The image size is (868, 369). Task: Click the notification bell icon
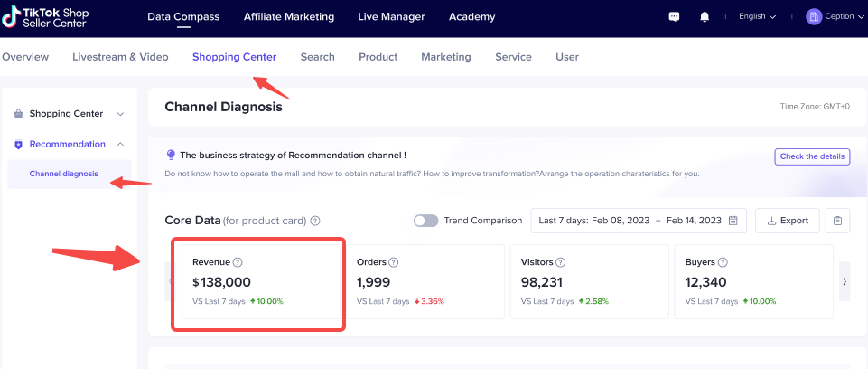[x=705, y=16]
